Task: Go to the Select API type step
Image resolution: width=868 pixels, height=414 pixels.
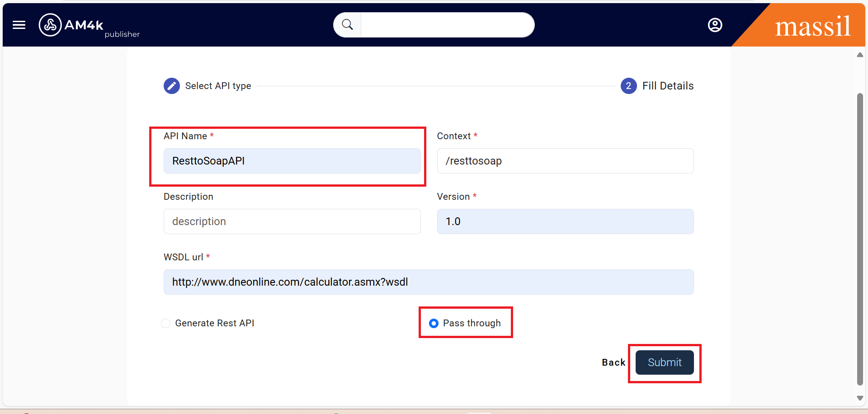Action: [x=218, y=86]
